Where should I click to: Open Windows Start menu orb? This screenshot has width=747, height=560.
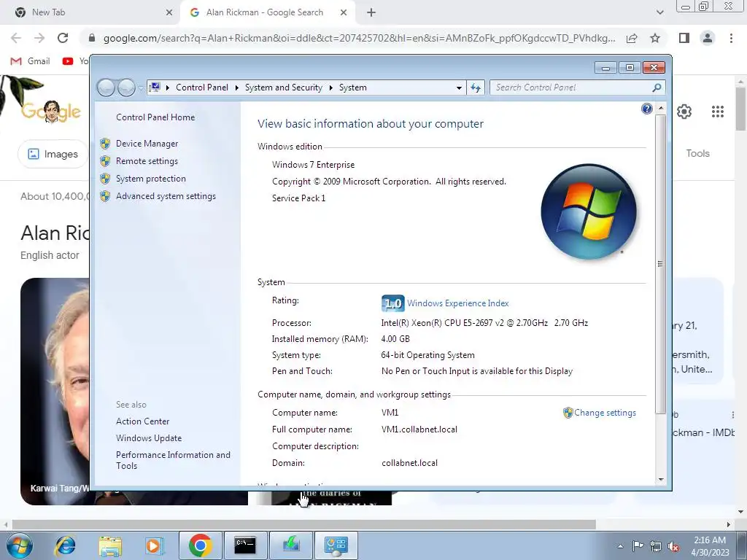(20, 545)
